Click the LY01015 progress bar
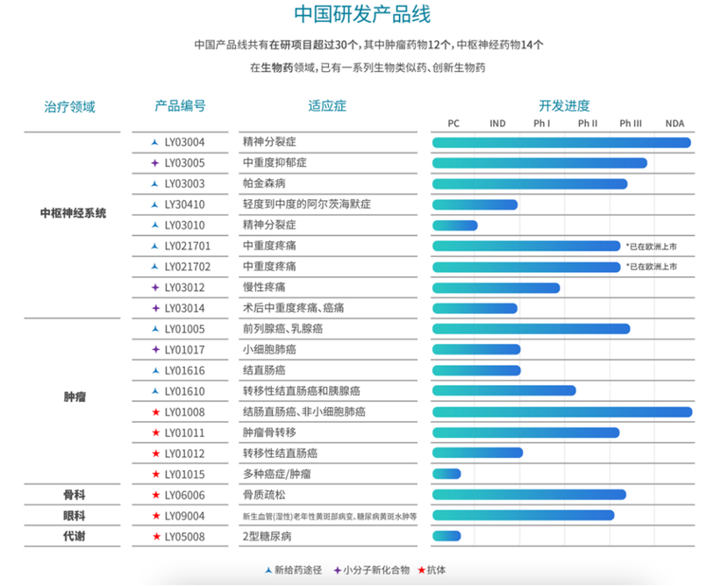The height and width of the screenshot is (586, 728). click(x=446, y=474)
